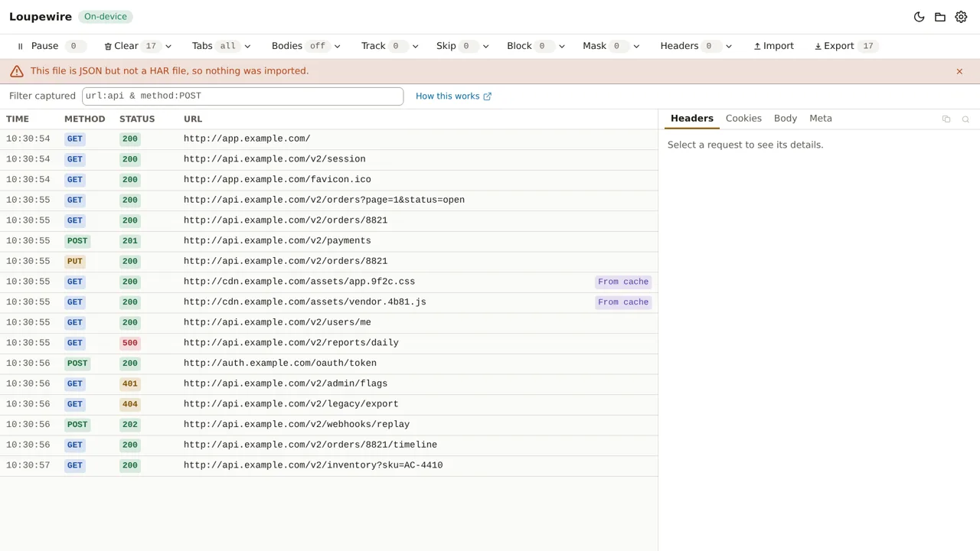The image size is (980, 551).
Task: Sort by the STATUS column header
Action: click(x=137, y=119)
